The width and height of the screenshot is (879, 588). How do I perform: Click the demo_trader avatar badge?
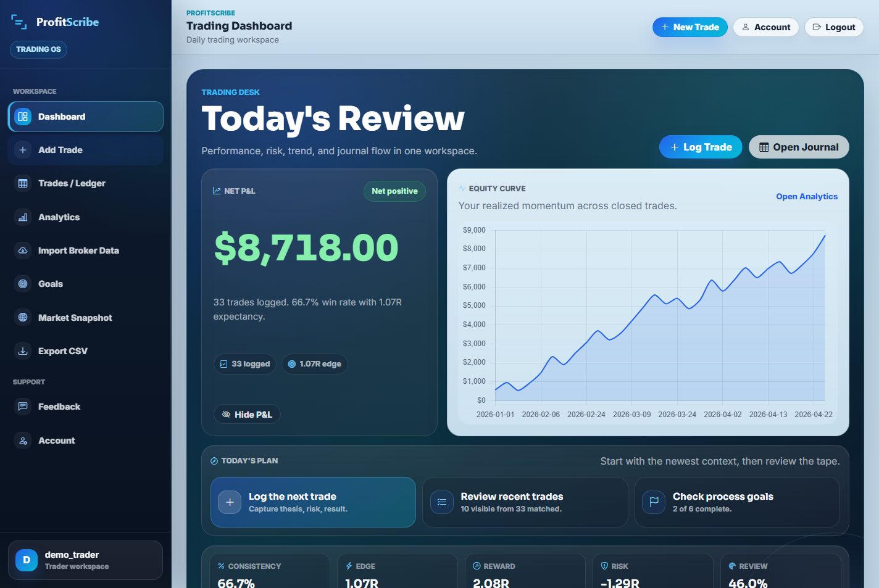[27, 560]
